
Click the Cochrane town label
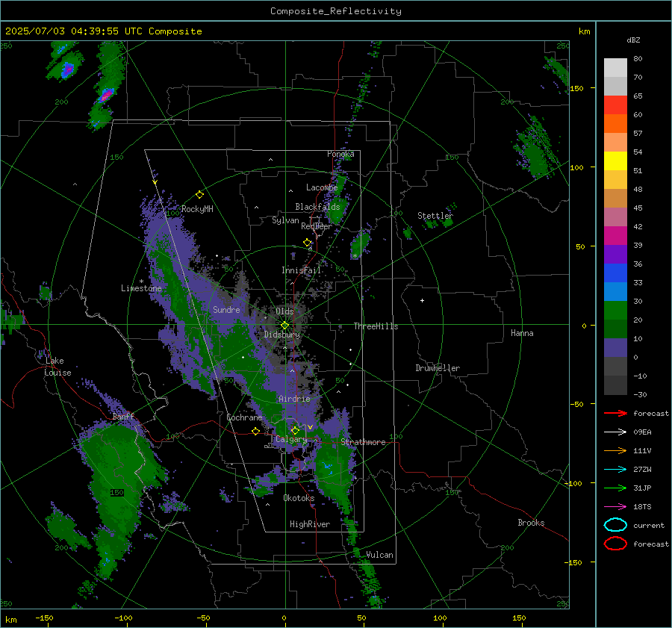pyautogui.click(x=244, y=417)
